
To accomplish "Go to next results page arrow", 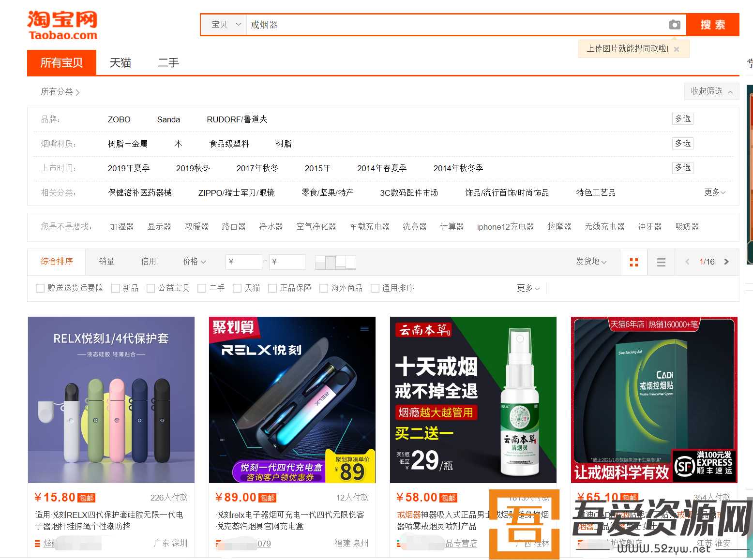I will pyautogui.click(x=727, y=262).
